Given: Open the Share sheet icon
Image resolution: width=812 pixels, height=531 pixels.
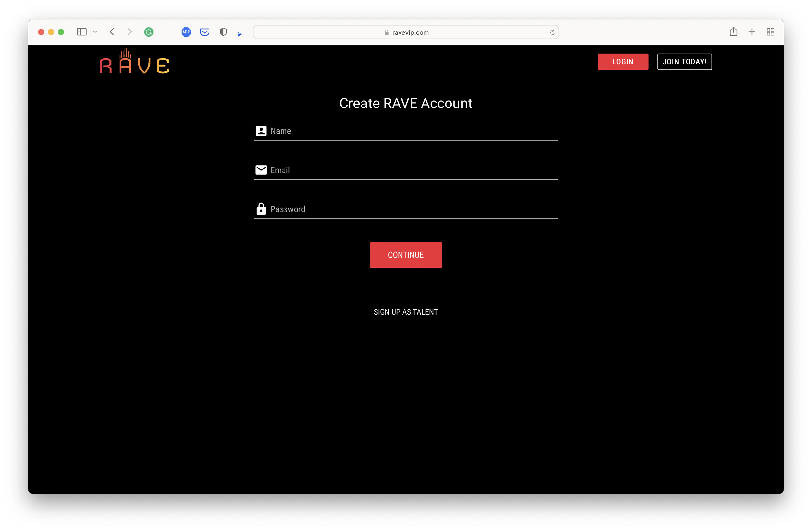Looking at the screenshot, I should pyautogui.click(x=733, y=32).
